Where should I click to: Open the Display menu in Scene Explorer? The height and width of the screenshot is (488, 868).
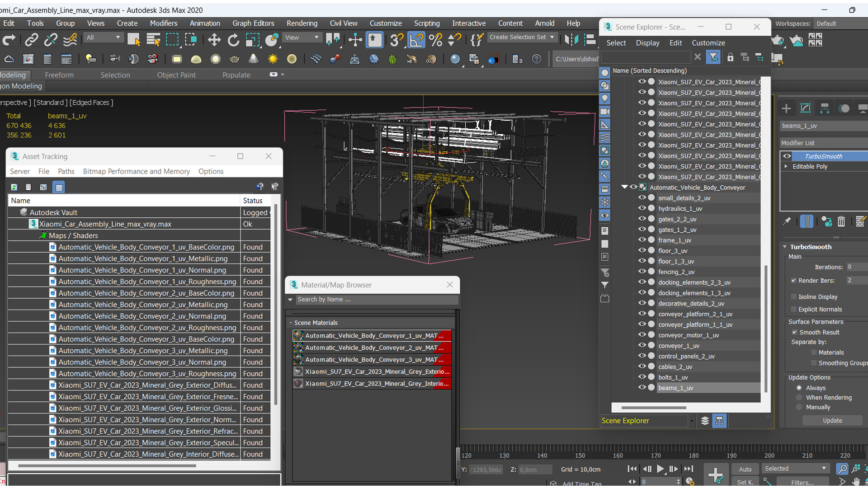coord(647,43)
